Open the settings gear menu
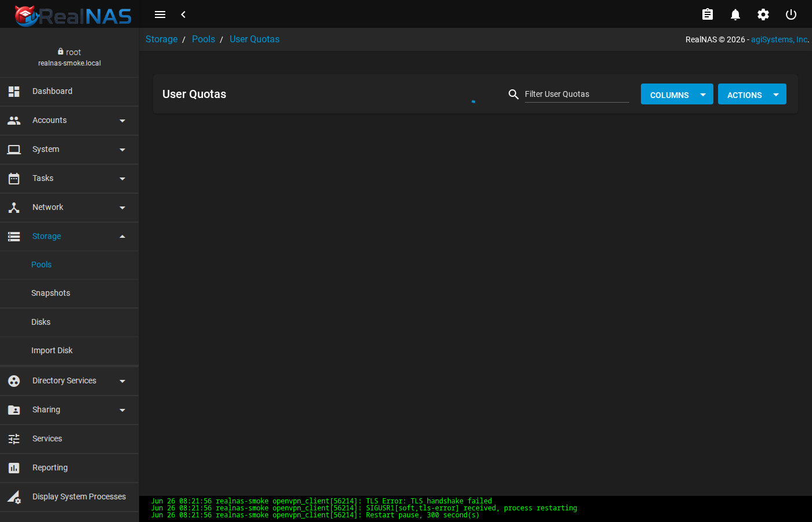This screenshot has height=522, width=812. point(763,14)
